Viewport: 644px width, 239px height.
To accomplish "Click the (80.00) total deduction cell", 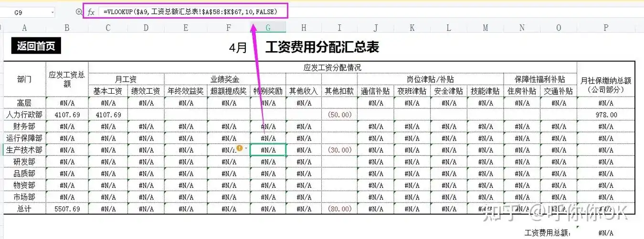I will [339, 208].
